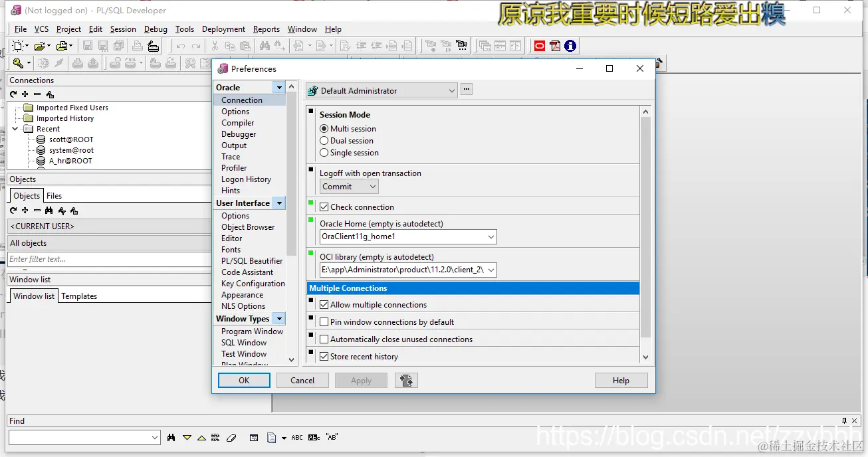868x457 pixels.
Task: Switch to the Templates tab
Action: [79, 296]
